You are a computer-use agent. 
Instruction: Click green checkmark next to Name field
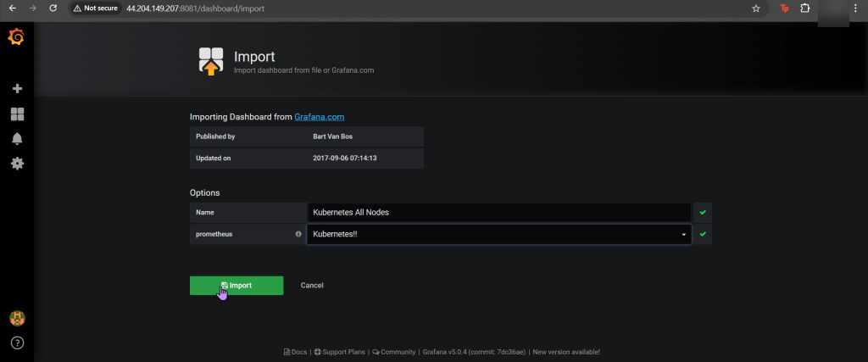(703, 212)
